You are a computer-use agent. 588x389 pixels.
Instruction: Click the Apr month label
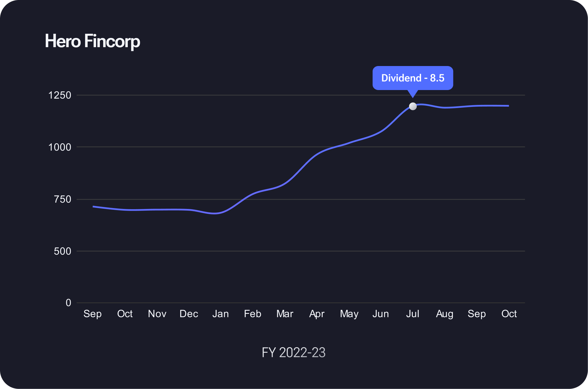(x=317, y=314)
